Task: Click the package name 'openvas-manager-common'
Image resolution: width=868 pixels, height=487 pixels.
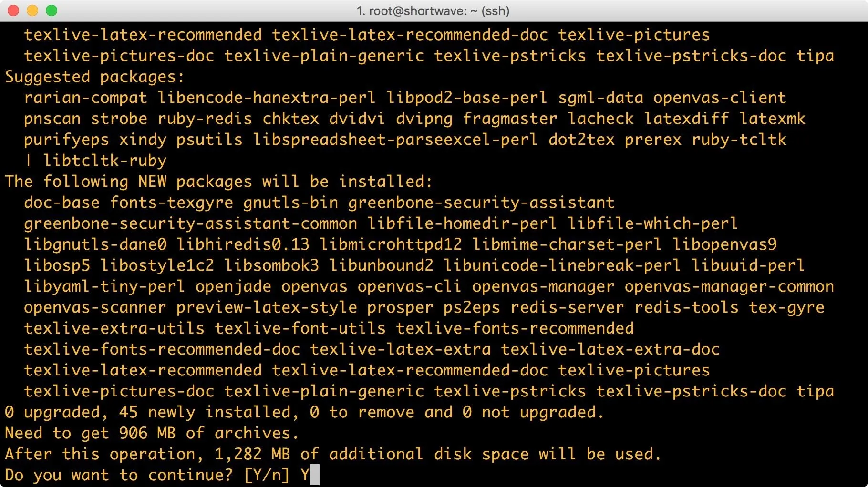Action: point(729,286)
